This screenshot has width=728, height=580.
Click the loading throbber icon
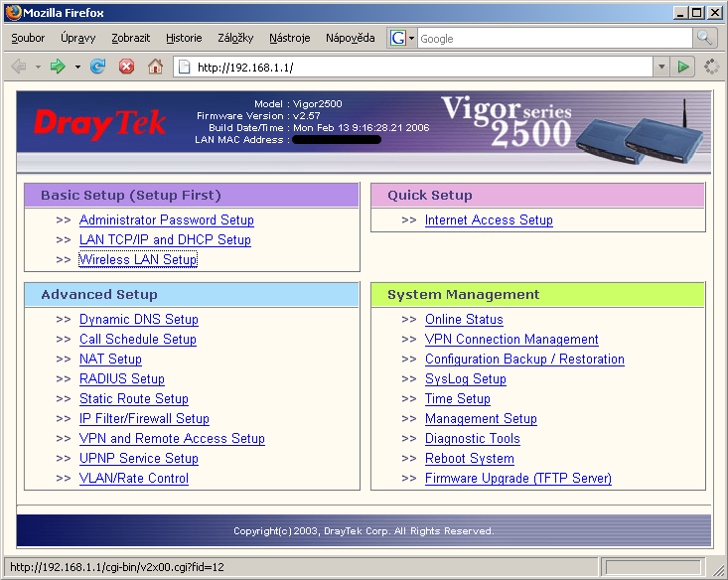(x=711, y=67)
